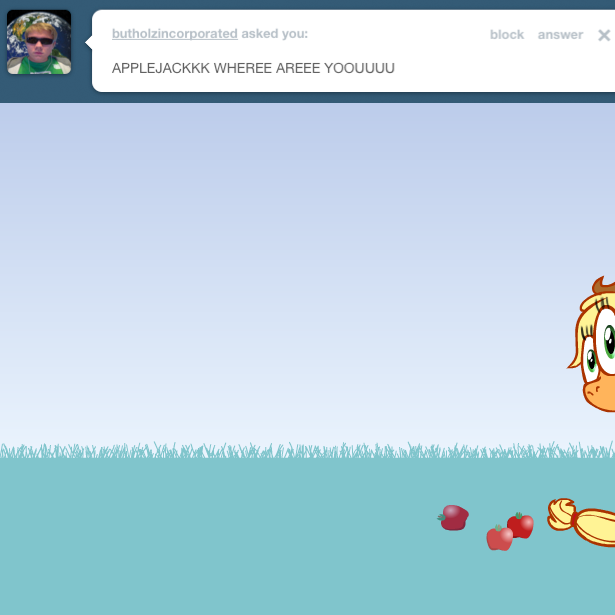
Task: Open butholzincorporated's avatar picture
Action: click(x=39, y=42)
